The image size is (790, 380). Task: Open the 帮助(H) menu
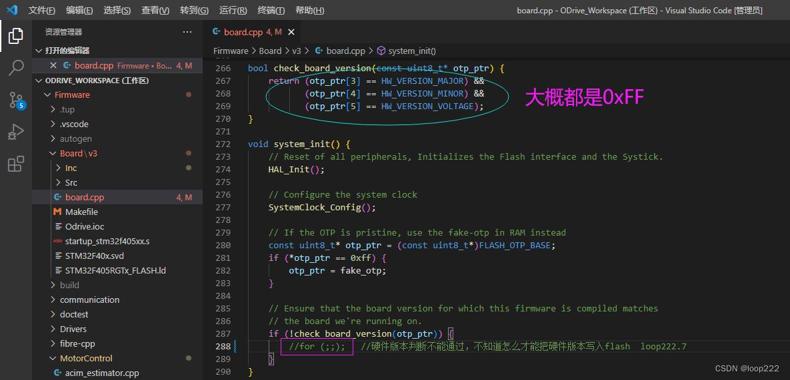[x=309, y=10]
